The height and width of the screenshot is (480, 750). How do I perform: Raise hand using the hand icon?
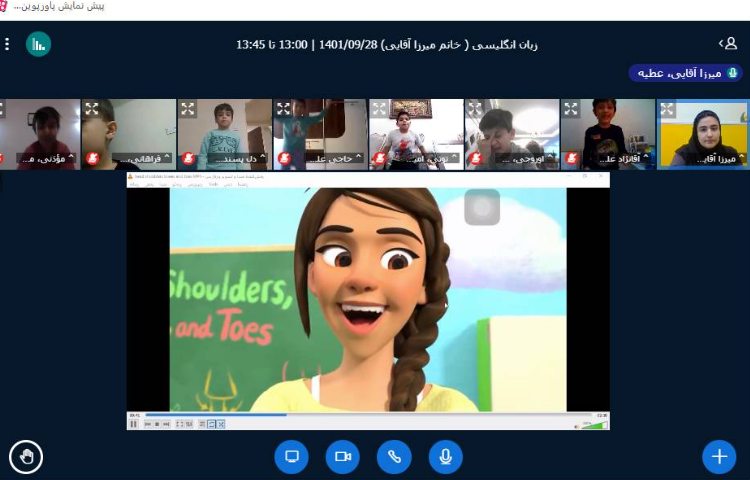coord(26,457)
